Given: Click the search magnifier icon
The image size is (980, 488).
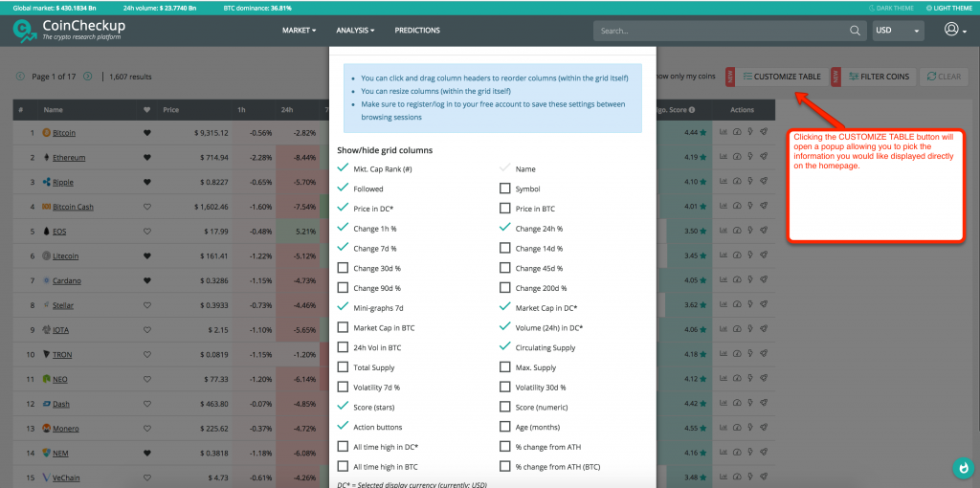Looking at the screenshot, I should click(856, 31).
